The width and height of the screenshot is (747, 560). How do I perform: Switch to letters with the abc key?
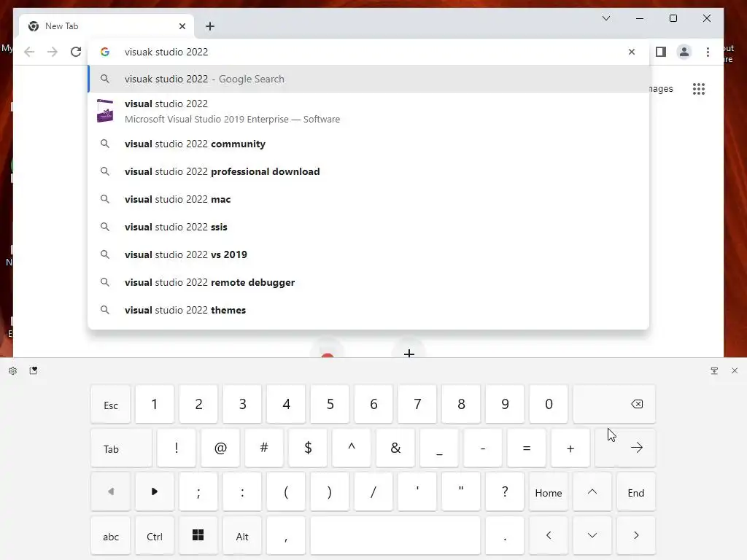[111, 536]
